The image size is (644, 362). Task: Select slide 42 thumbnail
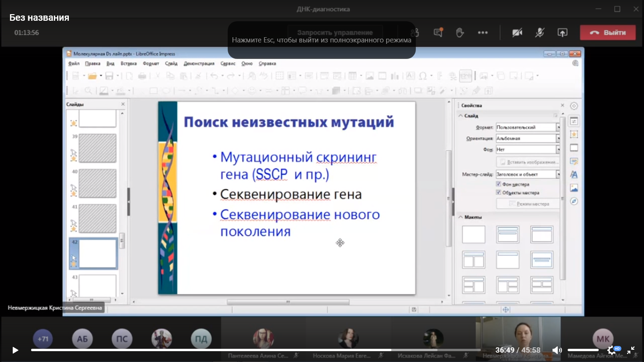(x=98, y=254)
